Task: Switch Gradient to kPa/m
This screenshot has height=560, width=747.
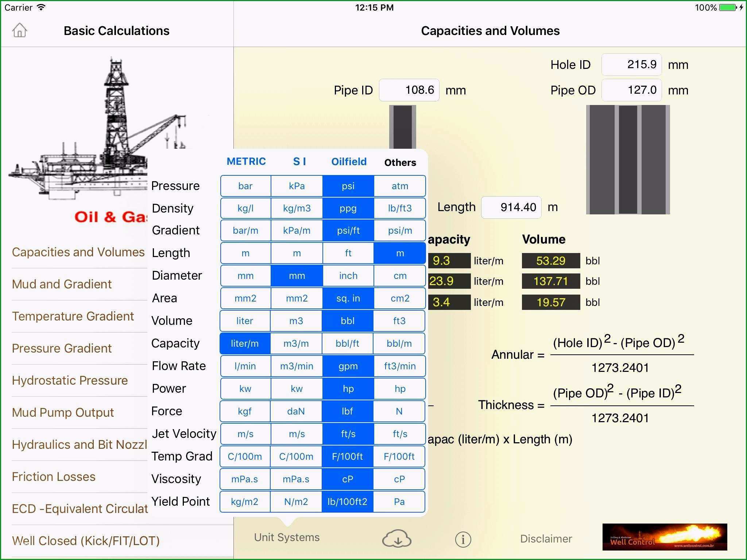Action: 297,231
